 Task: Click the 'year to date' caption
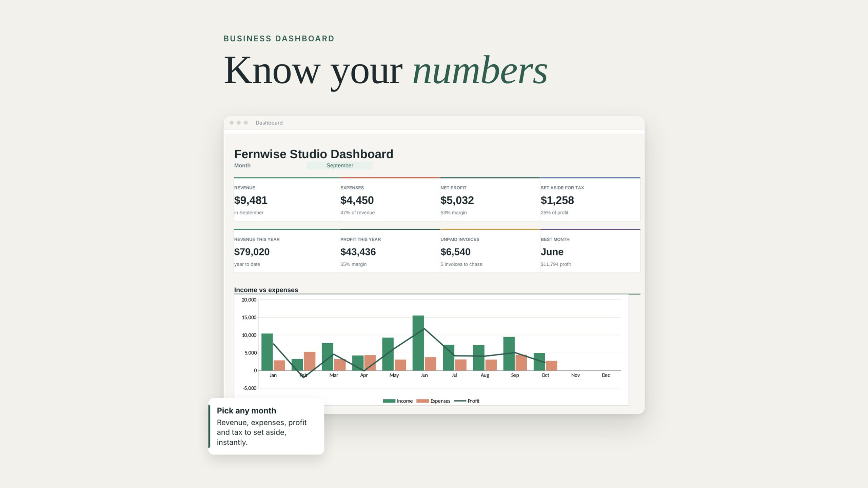[247, 264]
